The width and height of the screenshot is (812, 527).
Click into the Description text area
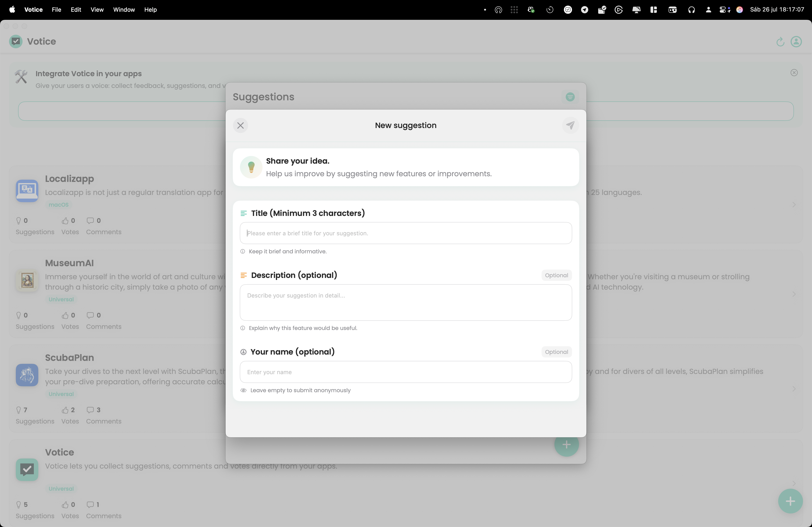point(406,302)
